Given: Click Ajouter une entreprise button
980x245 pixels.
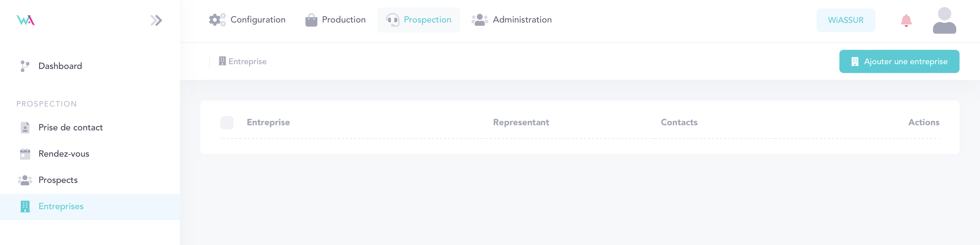Looking at the screenshot, I should coord(899,61).
